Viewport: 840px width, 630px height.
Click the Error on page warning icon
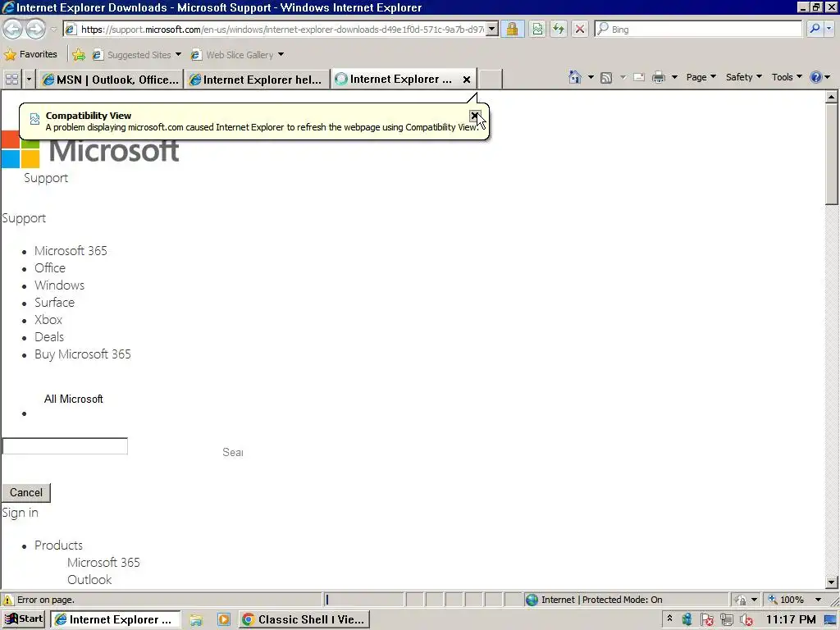coord(7,600)
